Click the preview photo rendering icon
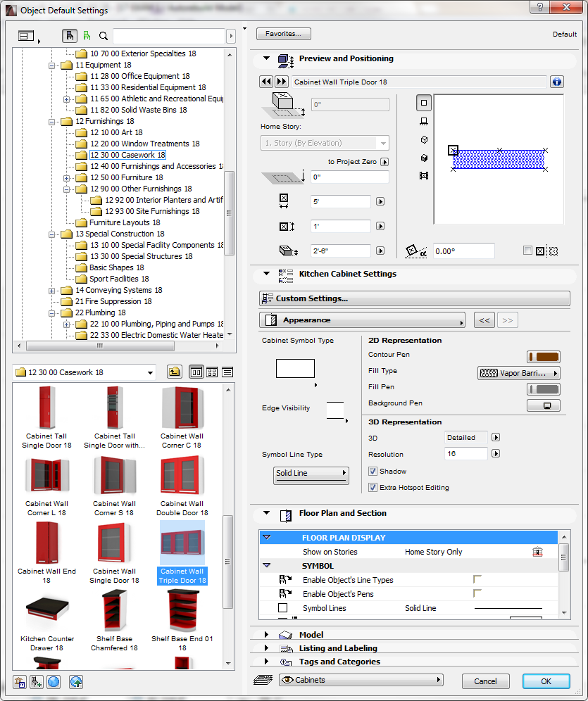This screenshot has height=701, width=588. pyautogui.click(x=423, y=158)
